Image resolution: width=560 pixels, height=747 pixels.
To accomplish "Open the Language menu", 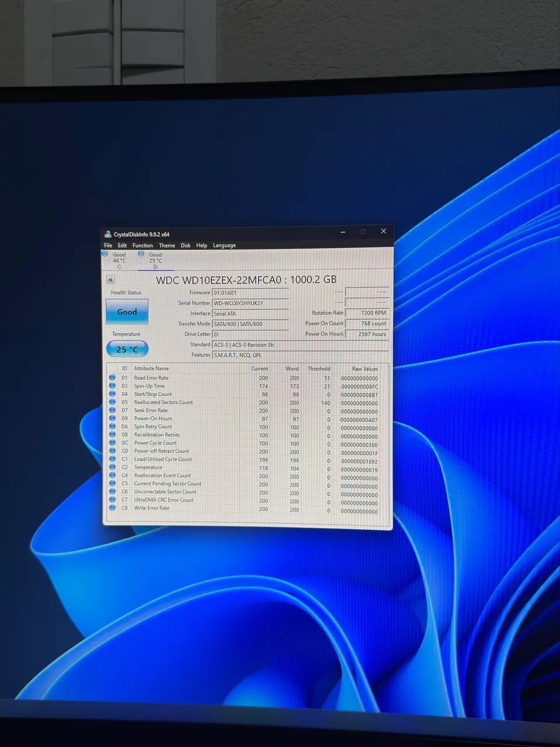I will pyautogui.click(x=224, y=246).
